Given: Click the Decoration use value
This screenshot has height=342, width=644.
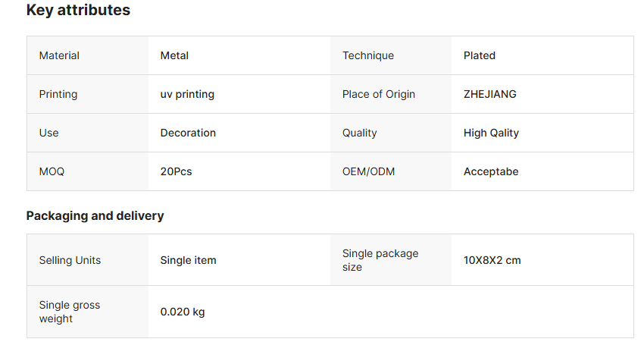Looking at the screenshot, I should [188, 133].
